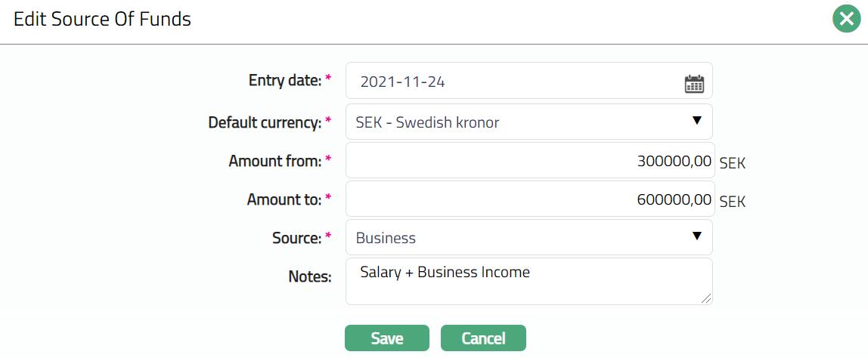The height and width of the screenshot is (358, 868).
Task: Click the Notes field label
Action: tap(310, 276)
